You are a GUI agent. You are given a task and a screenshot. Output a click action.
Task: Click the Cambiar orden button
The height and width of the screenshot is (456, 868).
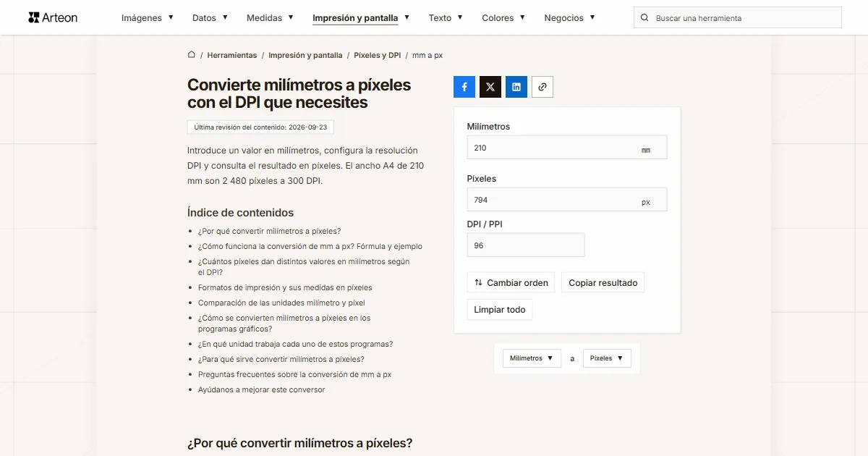(x=511, y=282)
